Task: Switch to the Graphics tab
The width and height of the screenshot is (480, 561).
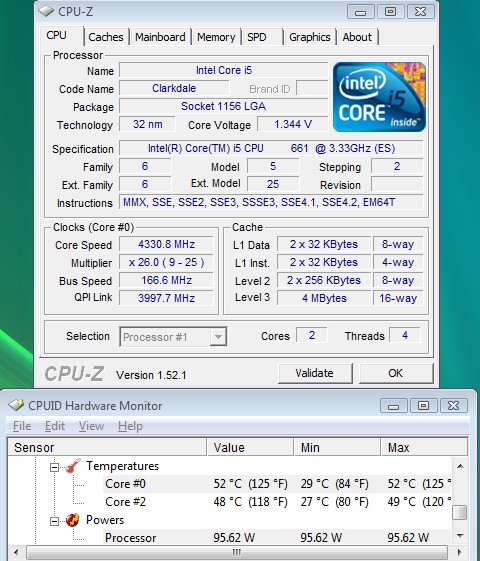Action: (x=310, y=37)
